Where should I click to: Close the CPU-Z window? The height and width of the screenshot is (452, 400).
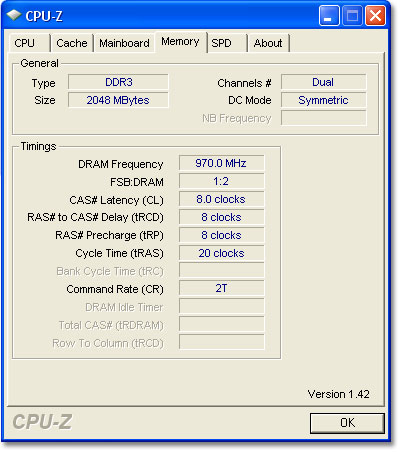tap(375, 15)
